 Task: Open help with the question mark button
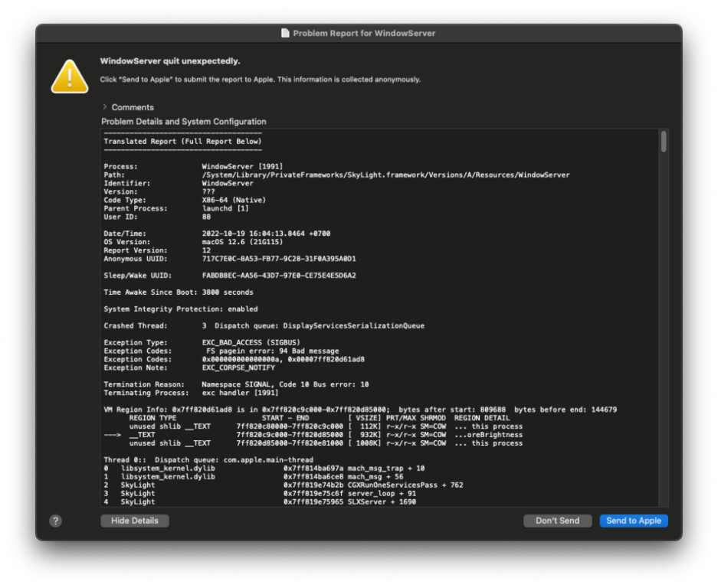(x=55, y=521)
